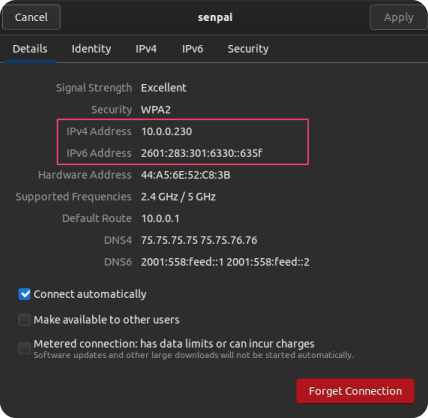Go to the IPv4 tab

146,49
